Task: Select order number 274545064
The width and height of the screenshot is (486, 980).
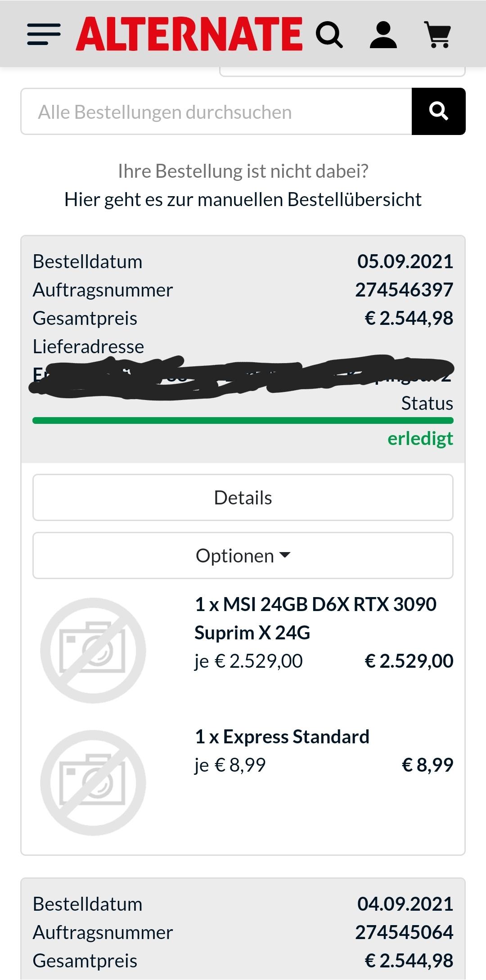Action: 404,932
